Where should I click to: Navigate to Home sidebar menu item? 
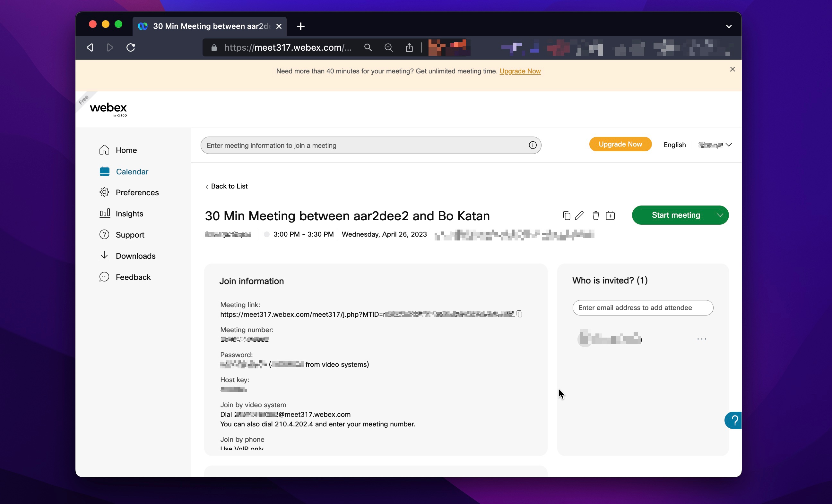click(126, 150)
